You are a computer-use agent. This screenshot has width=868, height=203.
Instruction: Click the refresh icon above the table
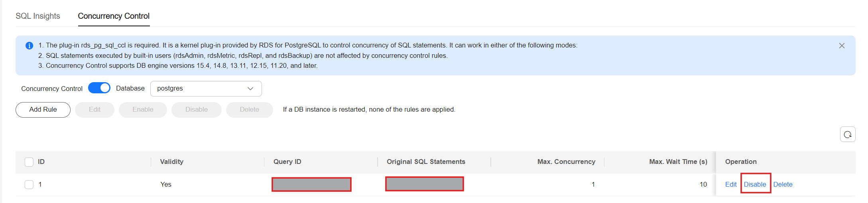point(847,134)
